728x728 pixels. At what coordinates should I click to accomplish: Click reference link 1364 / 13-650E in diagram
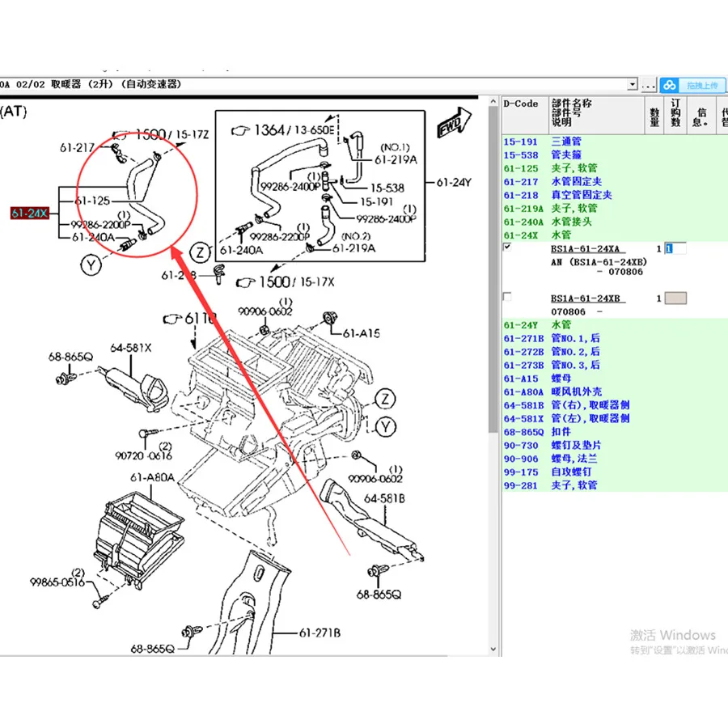283,130
